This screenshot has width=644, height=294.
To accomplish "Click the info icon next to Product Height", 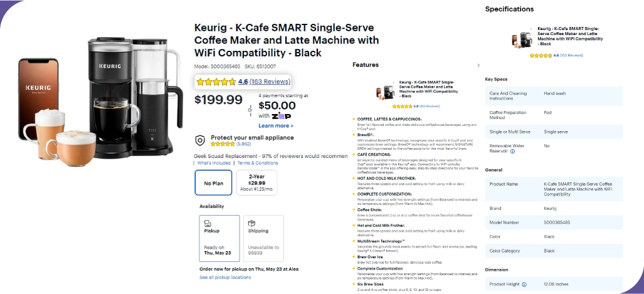I will pos(524,284).
